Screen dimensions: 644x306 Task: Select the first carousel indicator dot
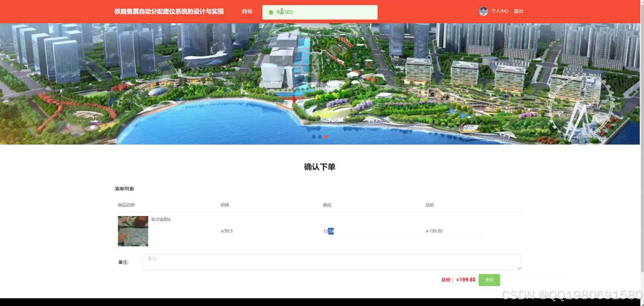[x=314, y=136]
